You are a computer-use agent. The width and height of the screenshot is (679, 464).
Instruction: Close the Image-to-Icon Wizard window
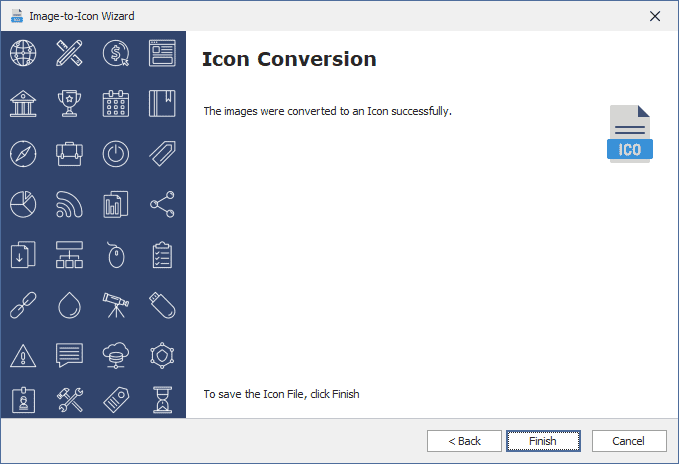[655, 16]
